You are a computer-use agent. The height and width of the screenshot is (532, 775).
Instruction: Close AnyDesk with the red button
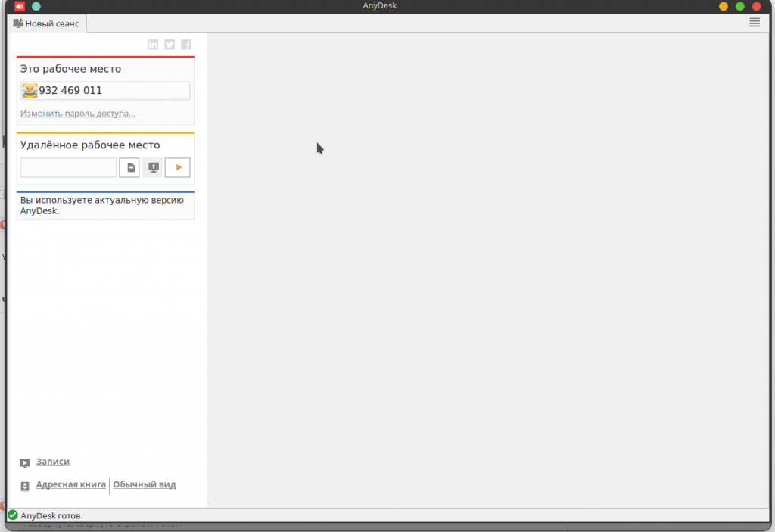[756, 6]
